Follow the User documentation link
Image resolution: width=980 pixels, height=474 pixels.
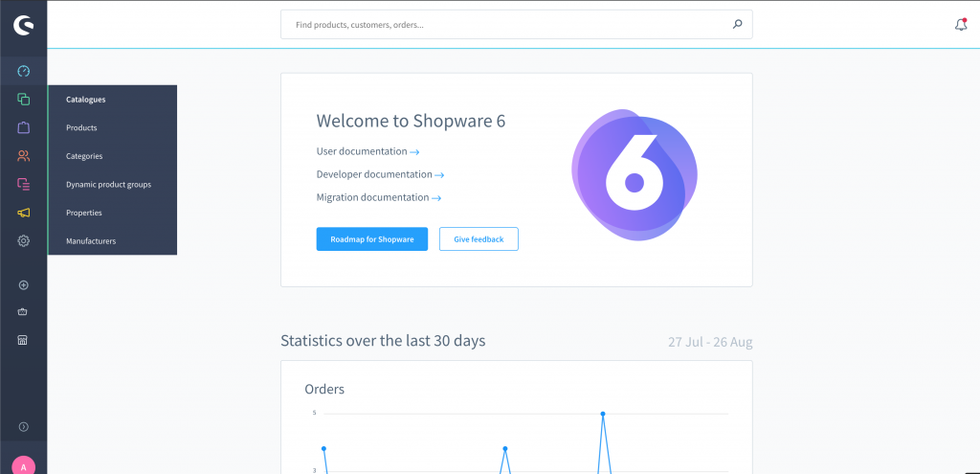tap(367, 151)
